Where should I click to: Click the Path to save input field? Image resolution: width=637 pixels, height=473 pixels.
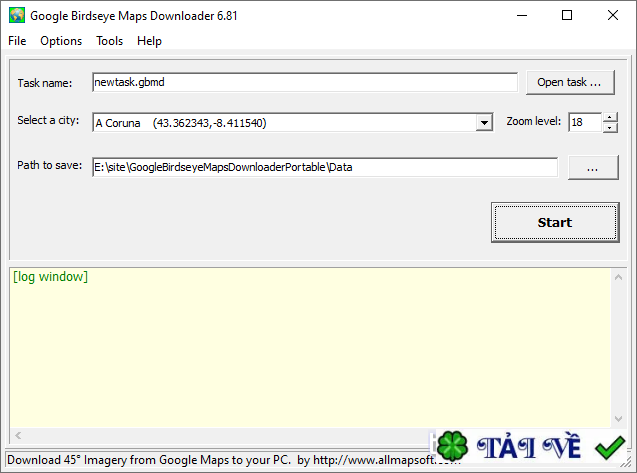(325, 167)
